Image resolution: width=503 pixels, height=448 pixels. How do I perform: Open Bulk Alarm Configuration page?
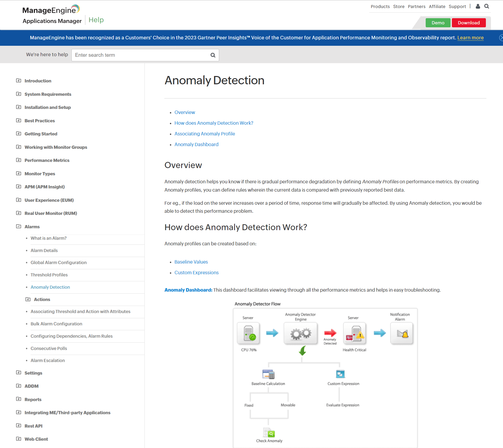pyautogui.click(x=56, y=324)
